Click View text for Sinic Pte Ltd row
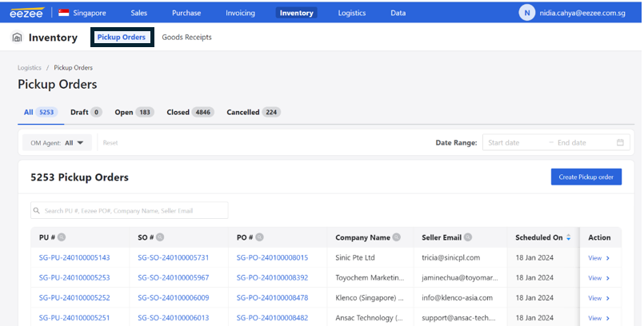Viewport: 644px width, 326px height. [x=594, y=258]
